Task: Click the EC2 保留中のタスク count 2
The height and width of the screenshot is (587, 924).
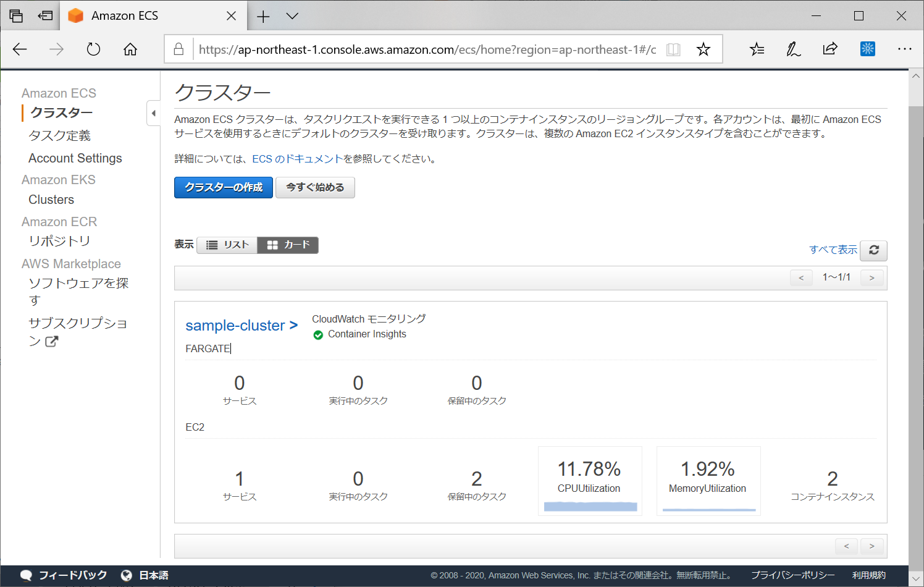Action: click(477, 479)
